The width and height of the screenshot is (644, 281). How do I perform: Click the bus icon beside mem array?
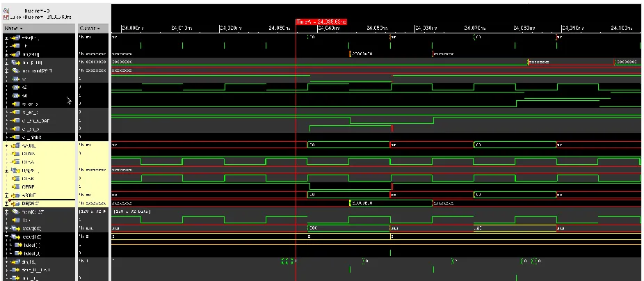tap(15, 211)
